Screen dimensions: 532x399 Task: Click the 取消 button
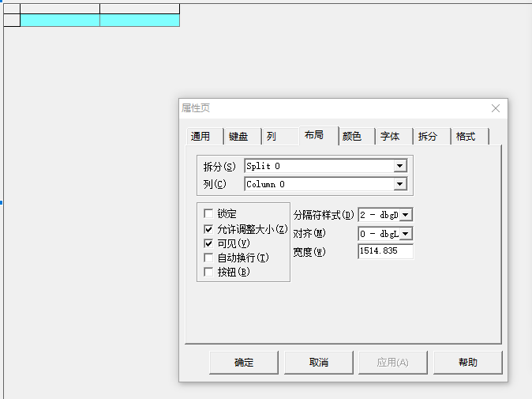click(x=319, y=363)
